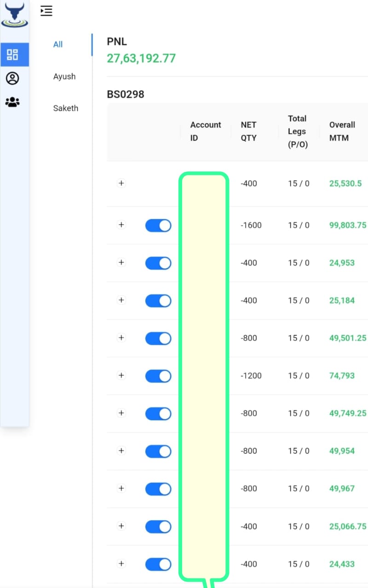Switch to the Ayush tab
The width and height of the screenshot is (368, 588).
click(x=64, y=76)
